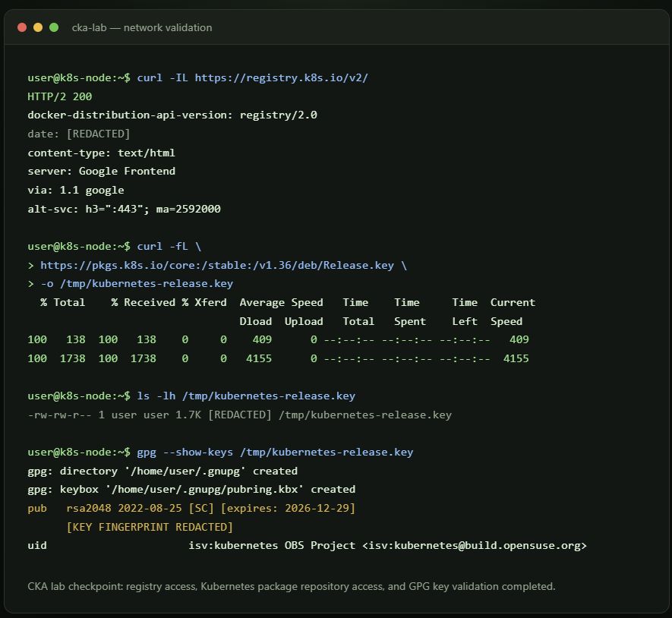Click the '% Received' column header
Screen dimensions: 672x618
(144, 303)
